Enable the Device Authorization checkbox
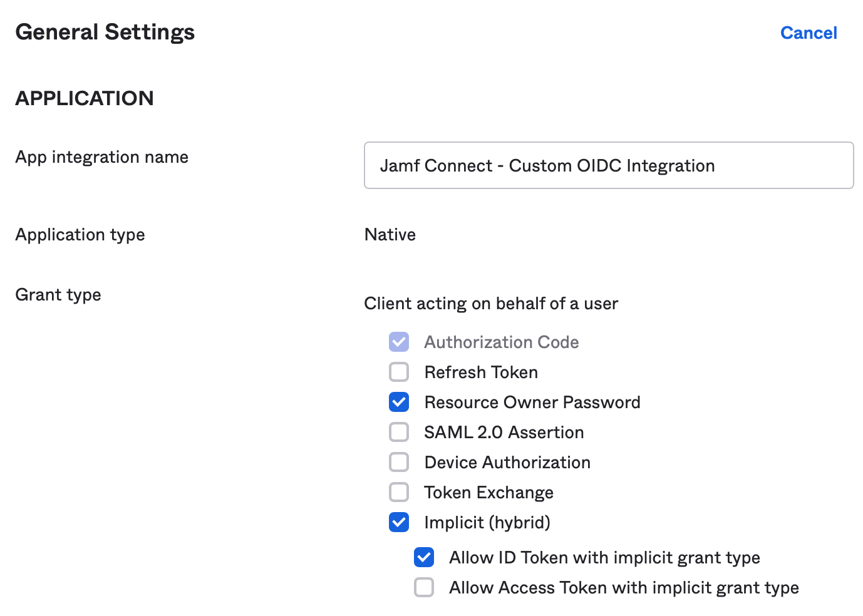 (x=399, y=462)
